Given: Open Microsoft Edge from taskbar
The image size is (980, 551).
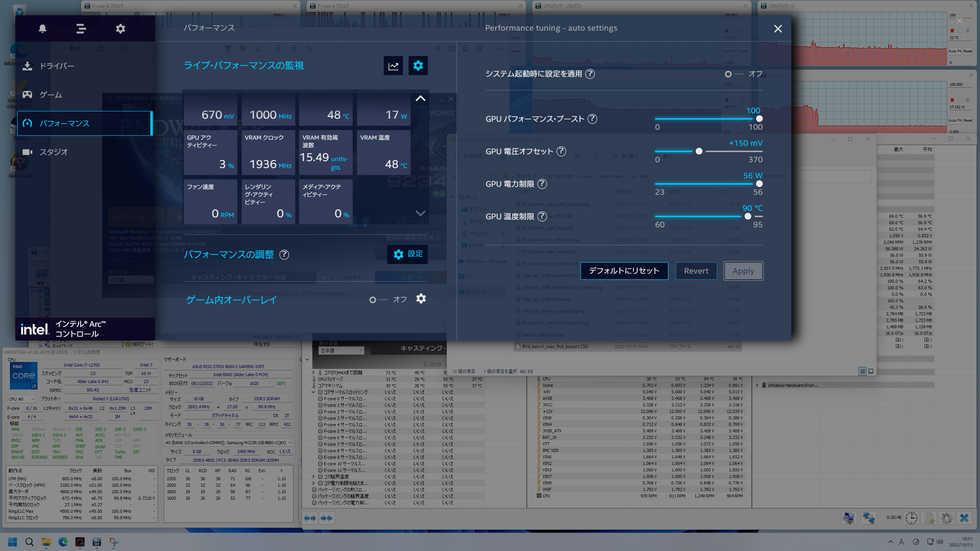Looking at the screenshot, I should [63, 542].
